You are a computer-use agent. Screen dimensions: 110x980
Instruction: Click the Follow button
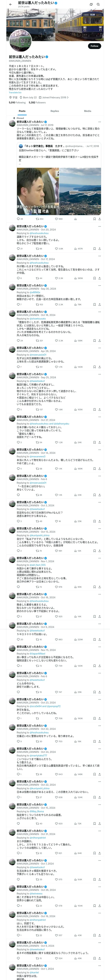click(x=94, y=46)
